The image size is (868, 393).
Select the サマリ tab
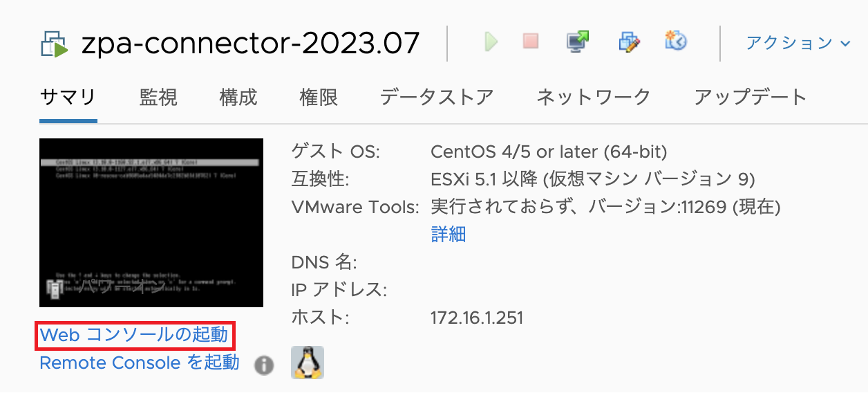68,98
